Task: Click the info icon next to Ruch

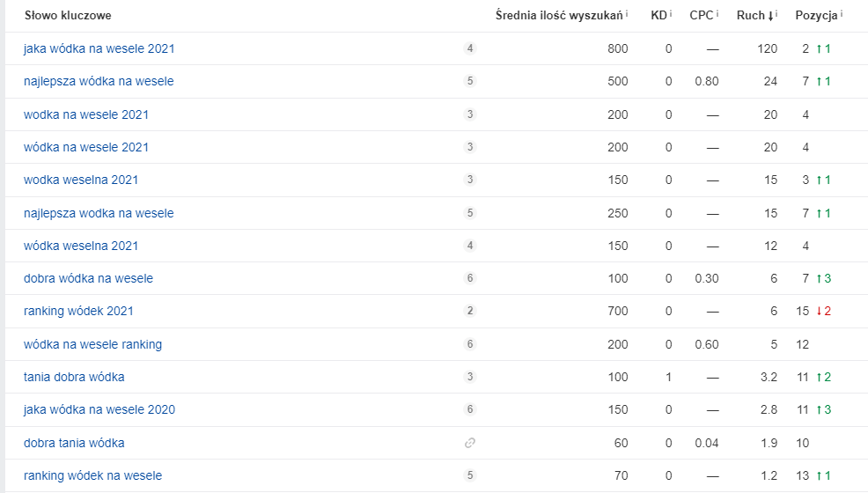Action: [x=776, y=13]
